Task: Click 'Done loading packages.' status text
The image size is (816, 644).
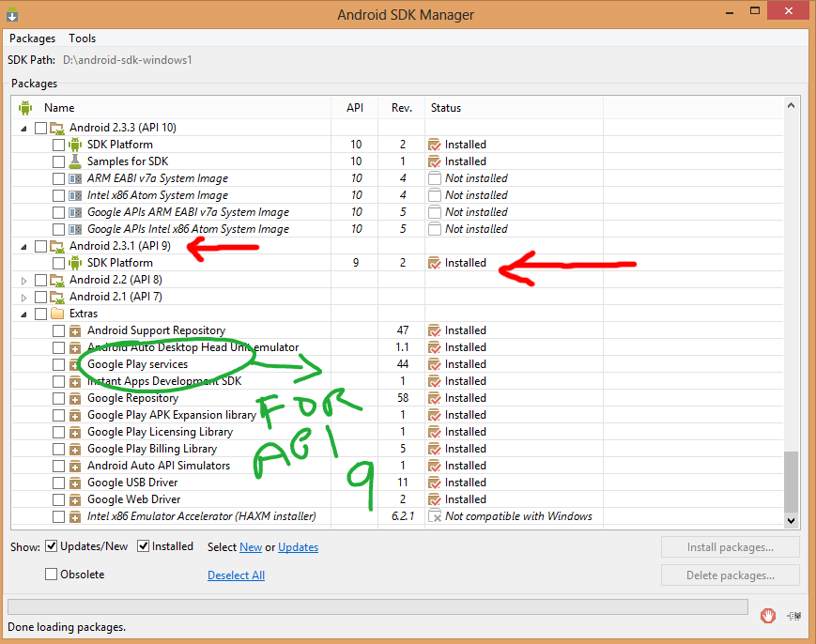Action: coord(67,627)
